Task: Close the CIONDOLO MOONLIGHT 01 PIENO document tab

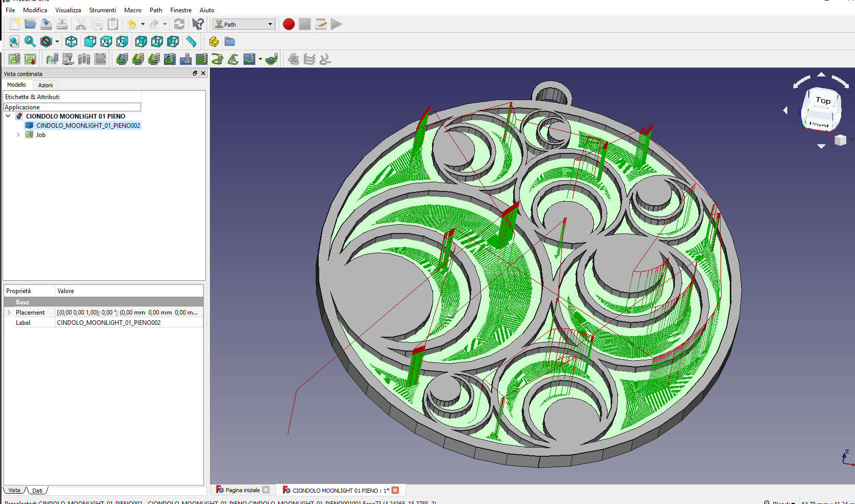Action: [x=395, y=490]
